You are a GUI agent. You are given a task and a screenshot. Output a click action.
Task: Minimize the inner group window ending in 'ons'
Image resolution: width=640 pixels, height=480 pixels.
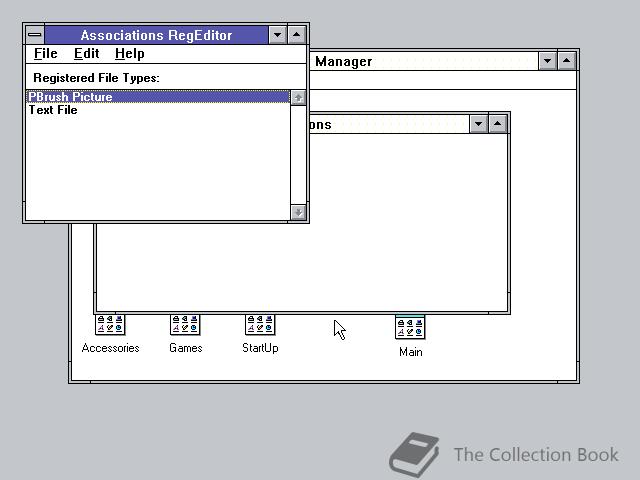[478, 124]
